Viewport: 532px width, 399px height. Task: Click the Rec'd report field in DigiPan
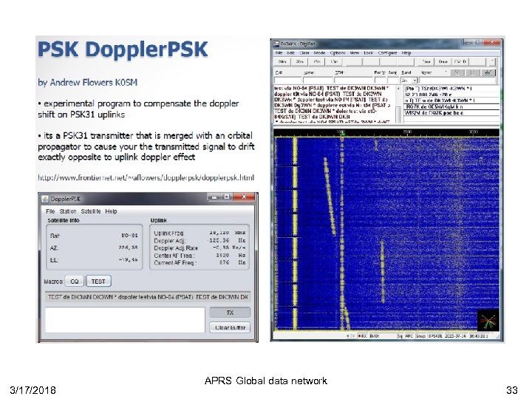coord(380,81)
